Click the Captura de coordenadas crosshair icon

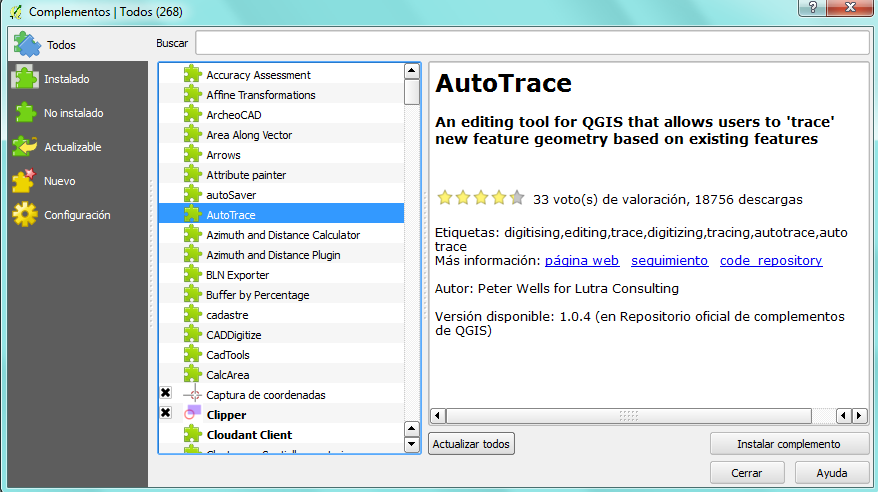click(x=192, y=395)
